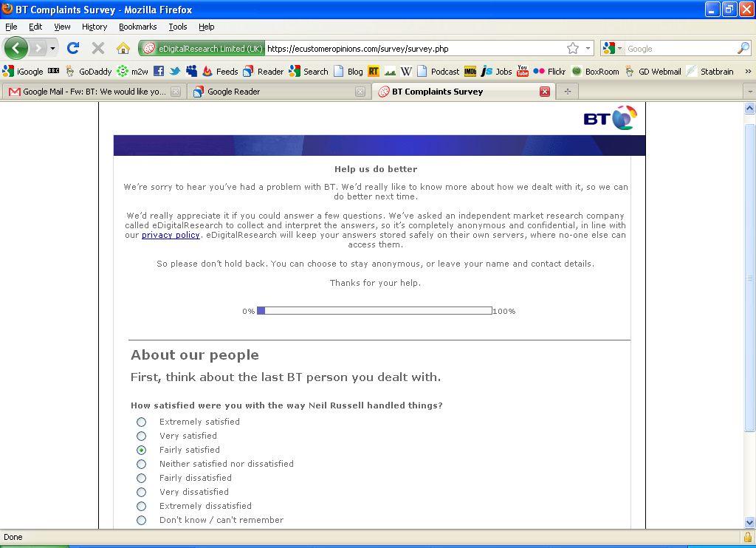Click the browser back arrow button
The height and width of the screenshot is (548, 756).
tap(16, 49)
